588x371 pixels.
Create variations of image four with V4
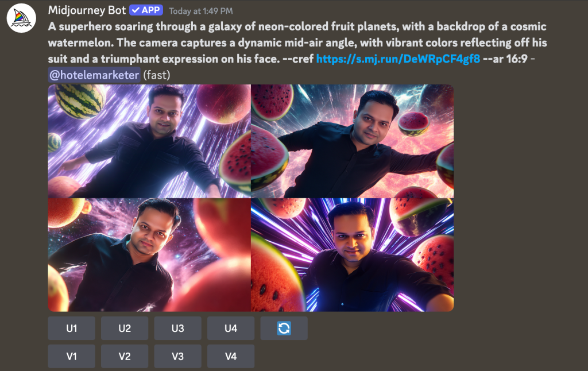click(231, 357)
